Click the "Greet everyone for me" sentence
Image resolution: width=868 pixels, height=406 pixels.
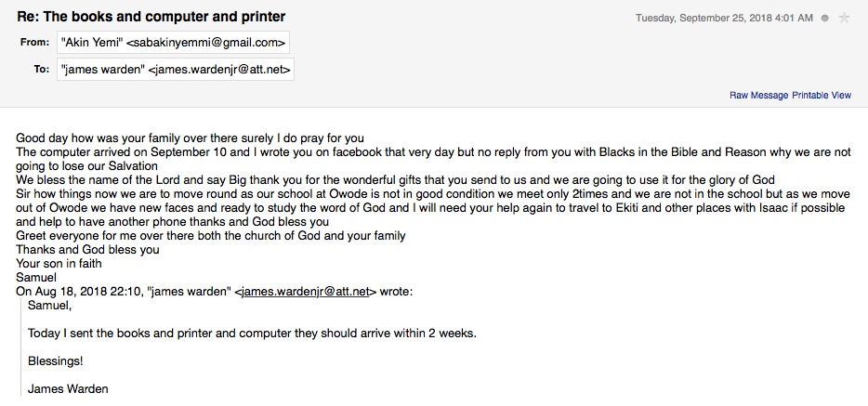[x=211, y=236]
